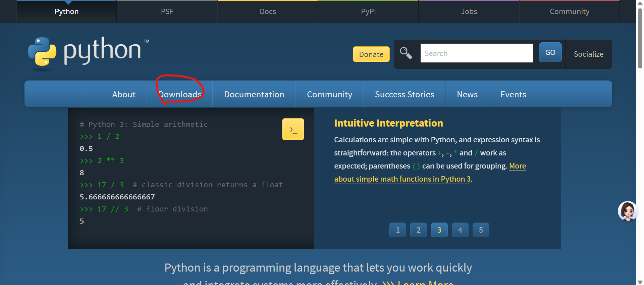Launch the interactive shell yellow button
Image resolution: width=644 pixels, height=285 pixels.
tap(293, 129)
